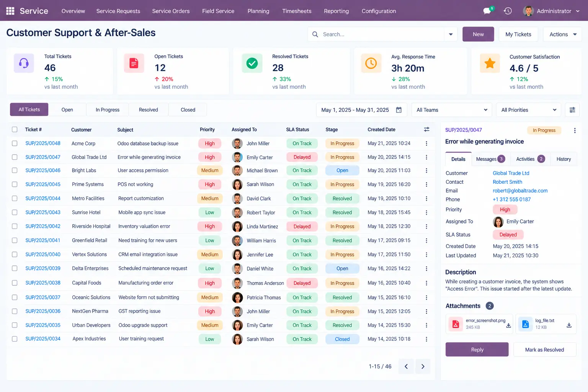
Task: Open the May 2025 date range picker
Action: (362, 110)
